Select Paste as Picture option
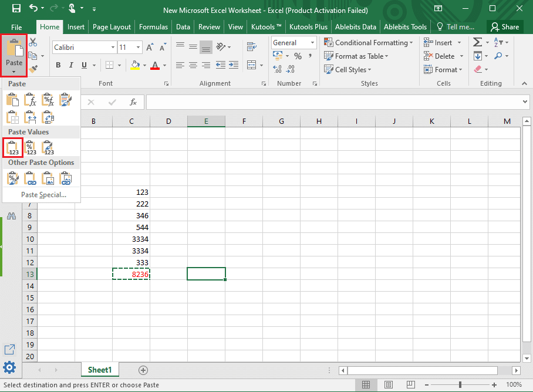533x392 pixels. tap(48, 177)
